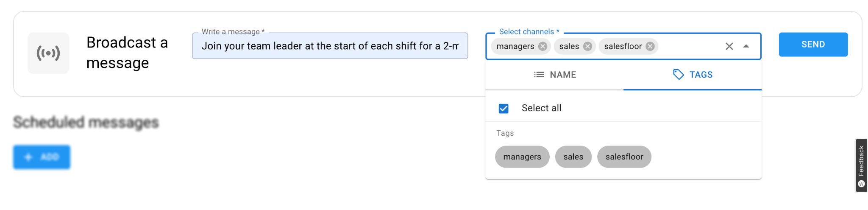Uncheck the Select all checkbox
The height and width of the screenshot is (210, 868).
point(504,109)
